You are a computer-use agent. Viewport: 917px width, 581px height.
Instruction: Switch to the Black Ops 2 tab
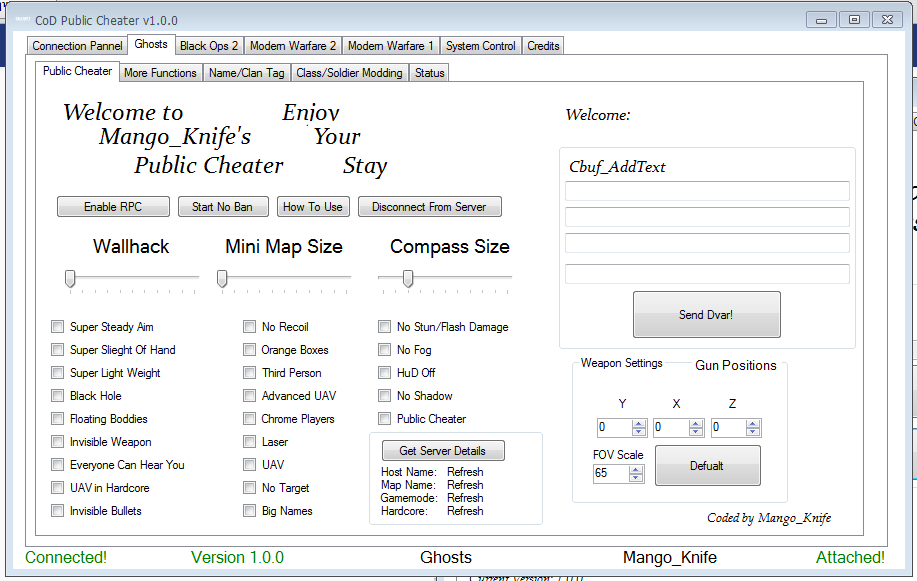[209, 46]
